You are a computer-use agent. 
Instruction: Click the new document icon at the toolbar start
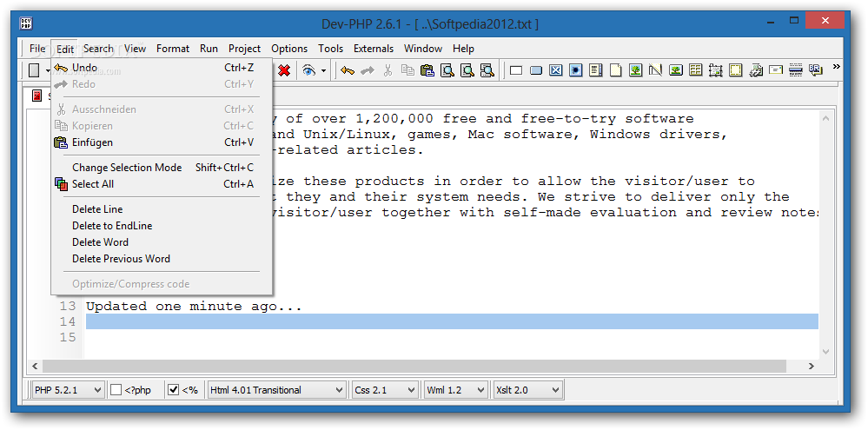(x=35, y=71)
